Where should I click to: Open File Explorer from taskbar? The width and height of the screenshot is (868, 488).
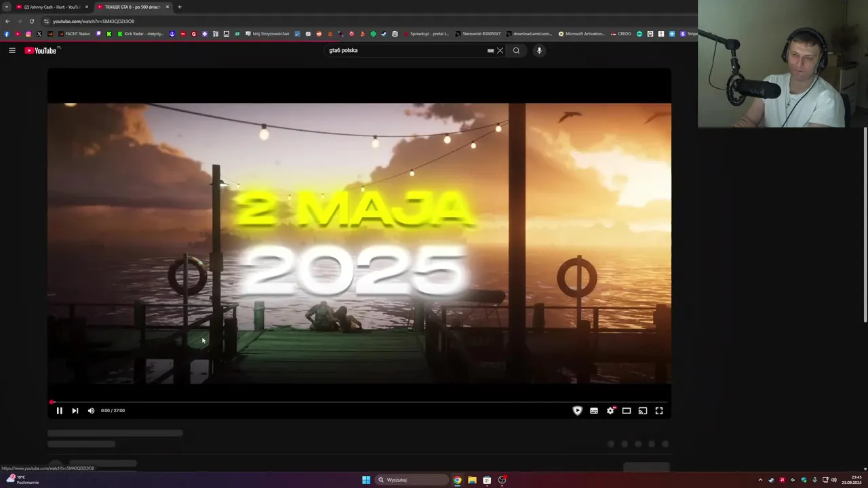(x=472, y=480)
